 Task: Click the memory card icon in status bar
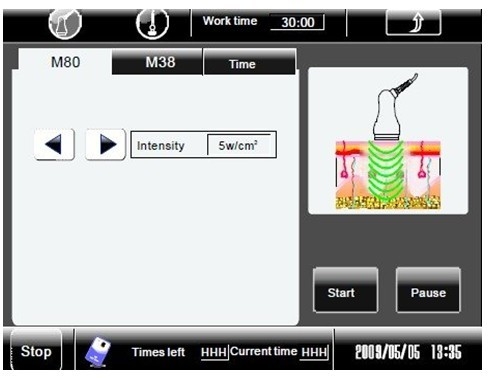[x=98, y=352]
